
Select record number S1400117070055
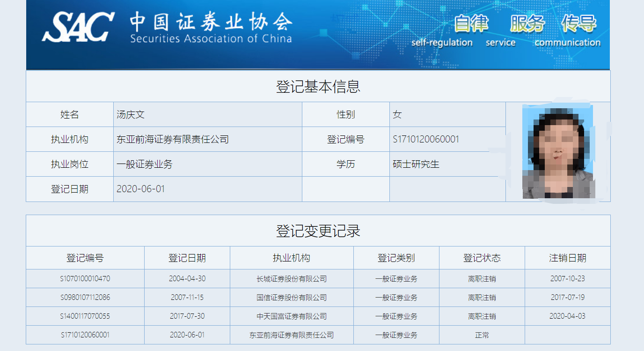(x=85, y=316)
